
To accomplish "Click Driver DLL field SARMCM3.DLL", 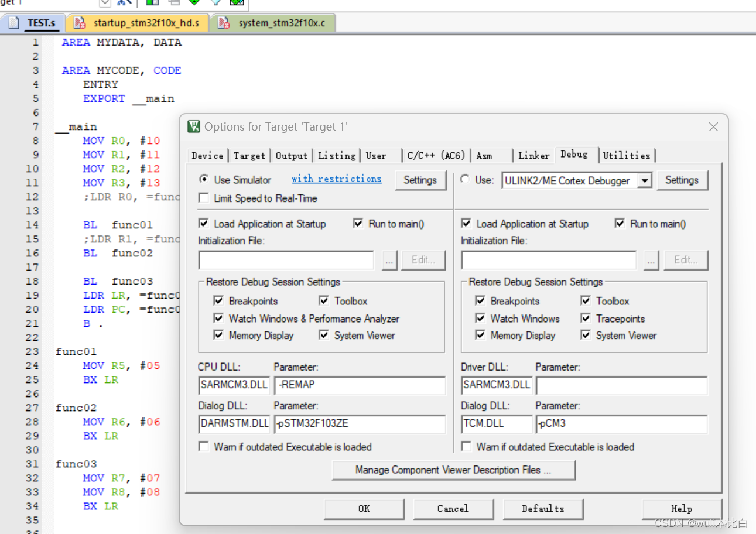I will pyautogui.click(x=496, y=385).
